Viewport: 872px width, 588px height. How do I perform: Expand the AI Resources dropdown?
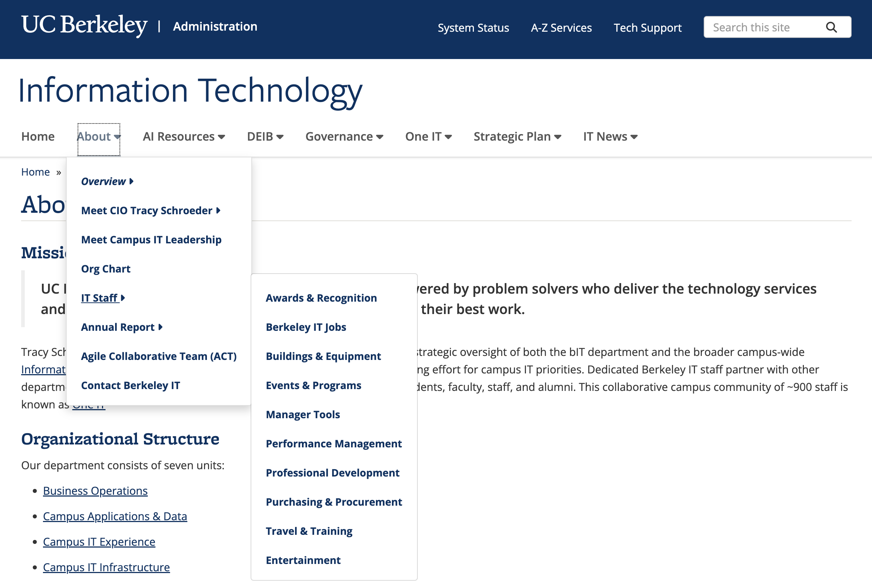coord(184,137)
